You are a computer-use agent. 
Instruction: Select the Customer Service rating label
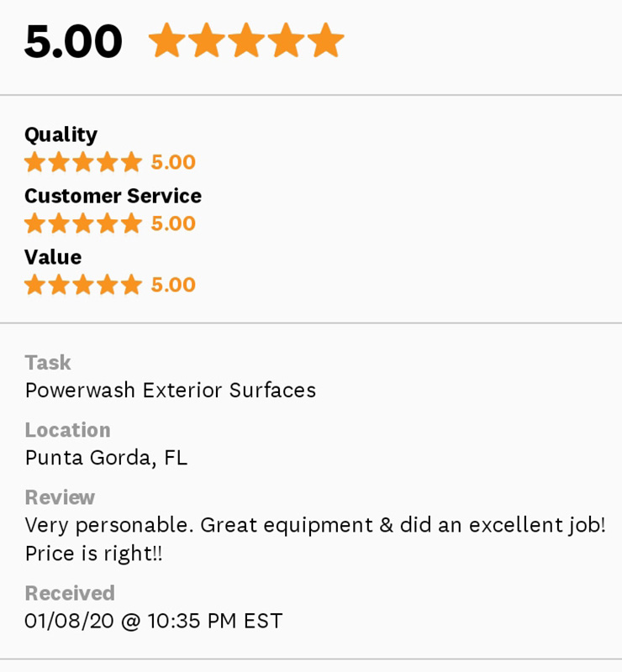[113, 196]
